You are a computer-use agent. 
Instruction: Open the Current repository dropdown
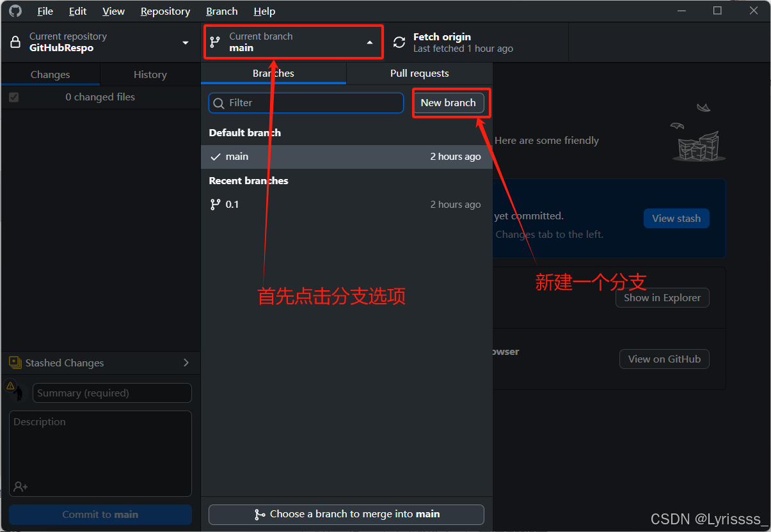pos(100,42)
